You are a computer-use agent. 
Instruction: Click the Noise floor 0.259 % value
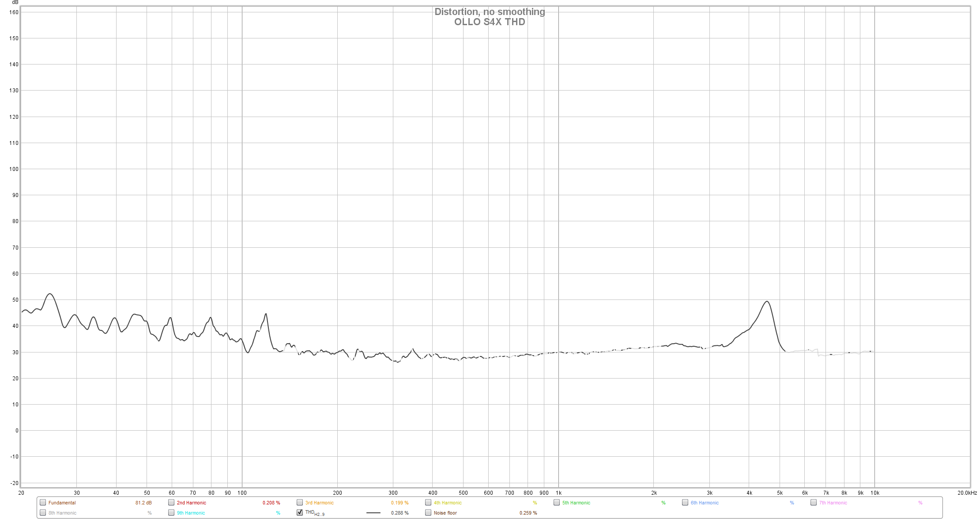tap(528, 513)
